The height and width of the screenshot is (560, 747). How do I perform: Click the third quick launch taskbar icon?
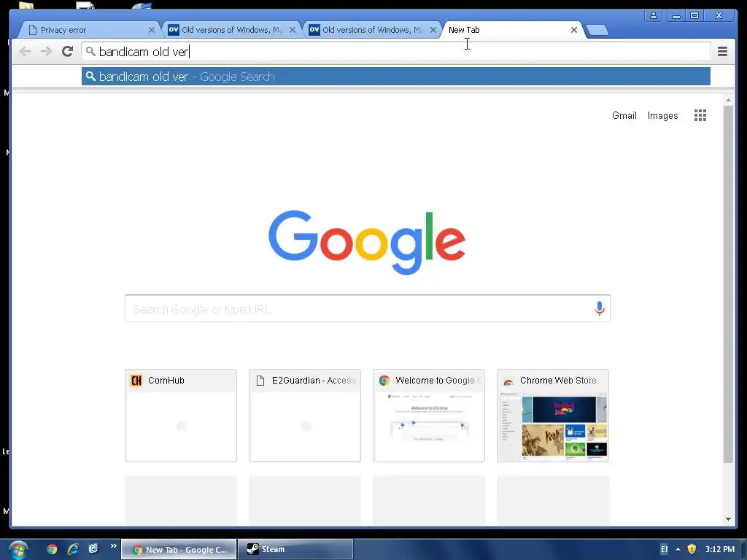[x=93, y=549]
